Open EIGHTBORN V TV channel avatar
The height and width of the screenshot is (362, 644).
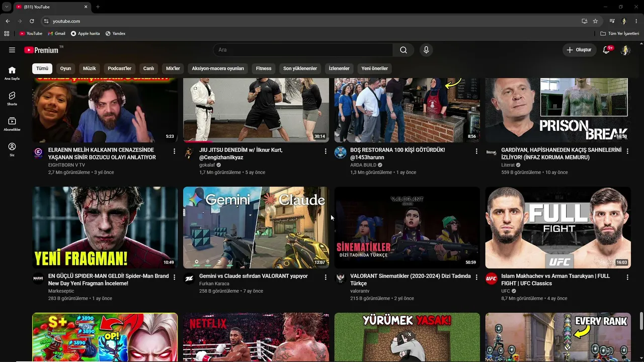38,153
